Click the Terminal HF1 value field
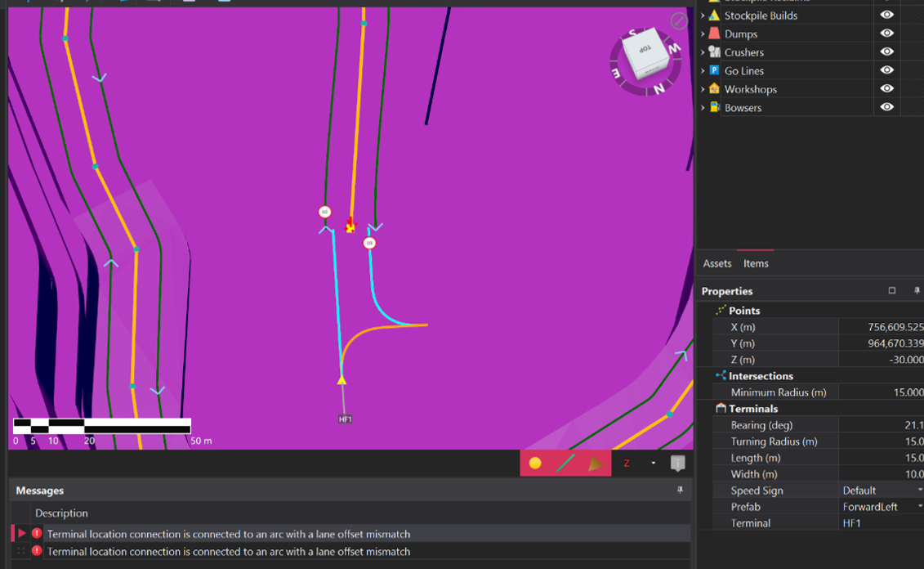The width and height of the screenshot is (924, 569). [881, 523]
